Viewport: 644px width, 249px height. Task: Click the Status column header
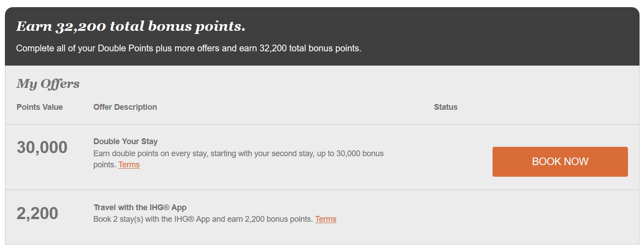tap(445, 107)
